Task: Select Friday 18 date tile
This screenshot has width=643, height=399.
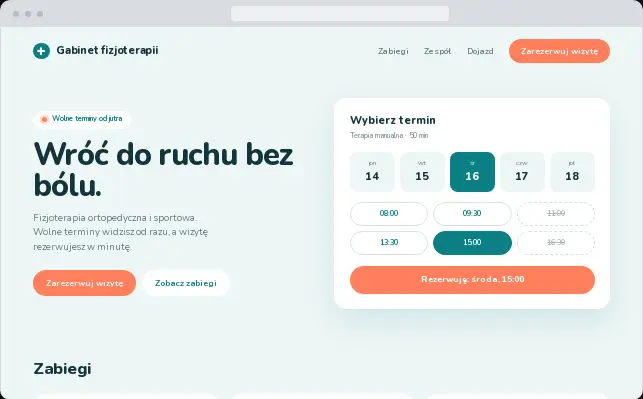Action: (572, 172)
